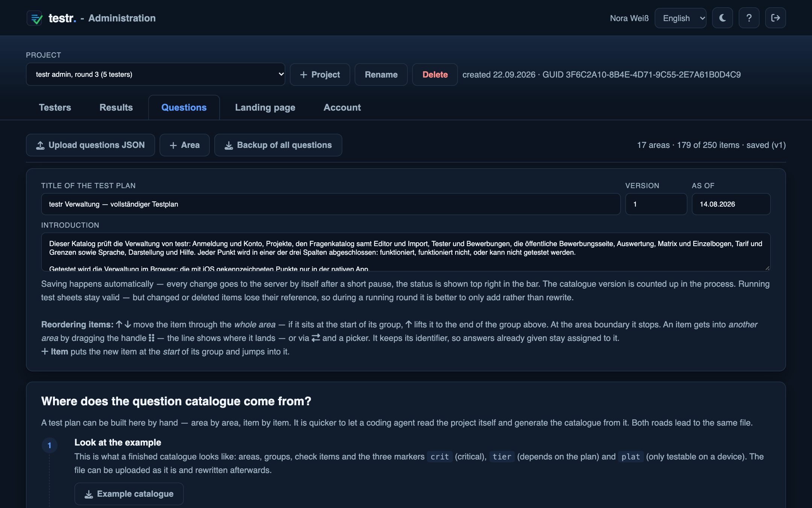Click Upload questions JSON button

[90, 145]
